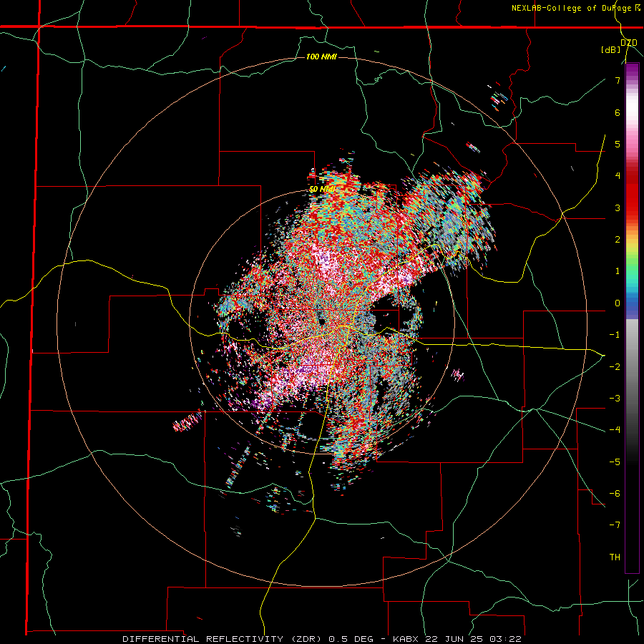Image resolution: width=644 pixels, height=644 pixels.
Task: Click the 5 value on color scale
Action: 618,144
